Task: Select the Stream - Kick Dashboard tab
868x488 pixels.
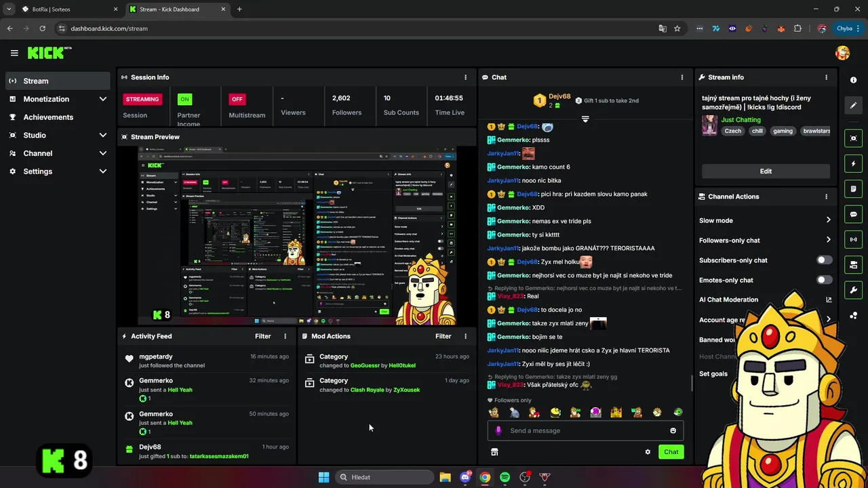Action: (176, 9)
